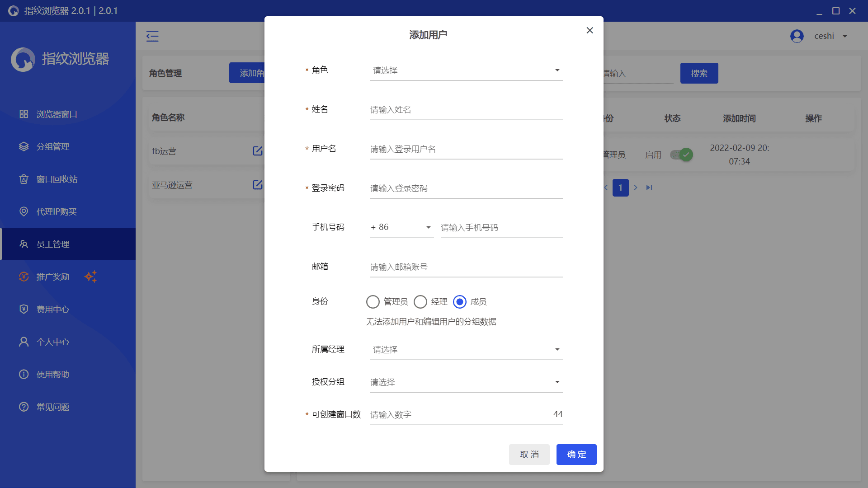This screenshot has height=488, width=868.
Task: Click the 确定 confirm button
Action: point(576,455)
